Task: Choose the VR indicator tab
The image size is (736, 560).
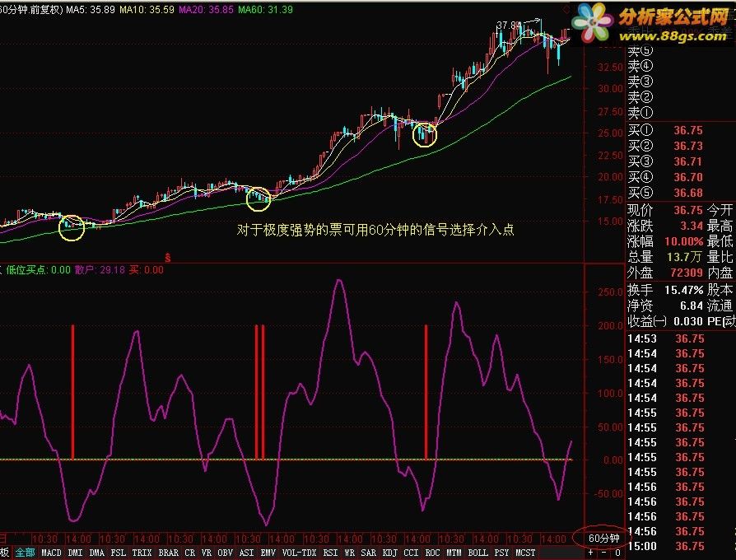Action: [207, 553]
